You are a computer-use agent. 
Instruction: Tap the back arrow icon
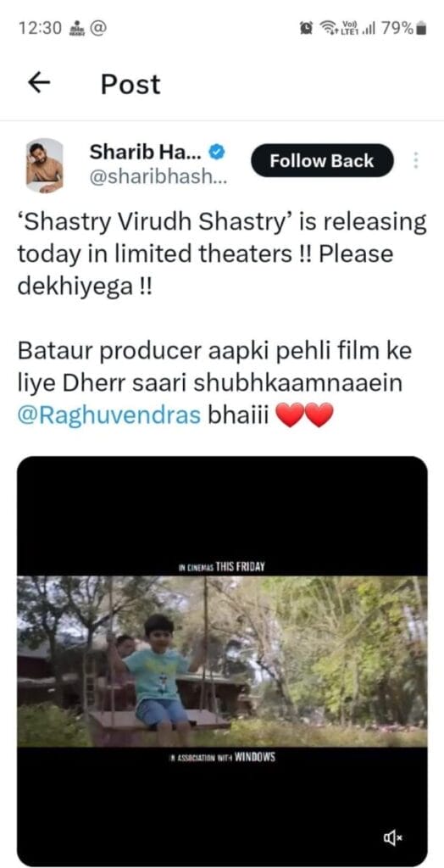tap(39, 84)
